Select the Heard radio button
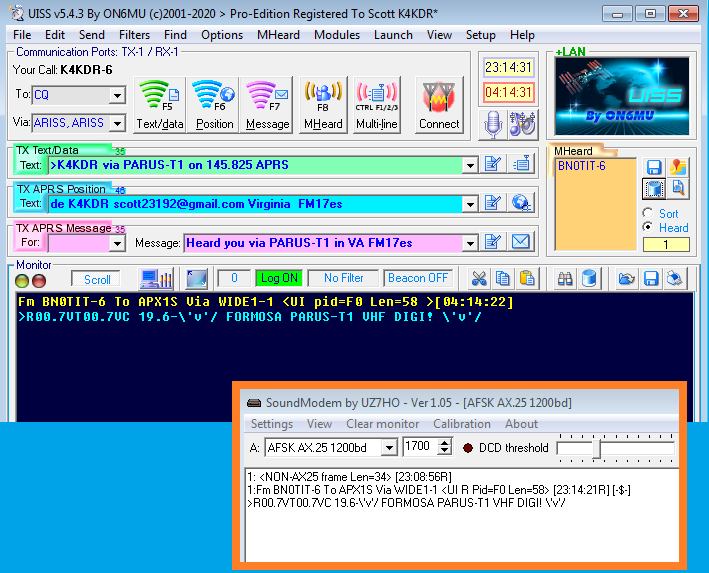This screenshot has height=573, width=709. [x=648, y=227]
